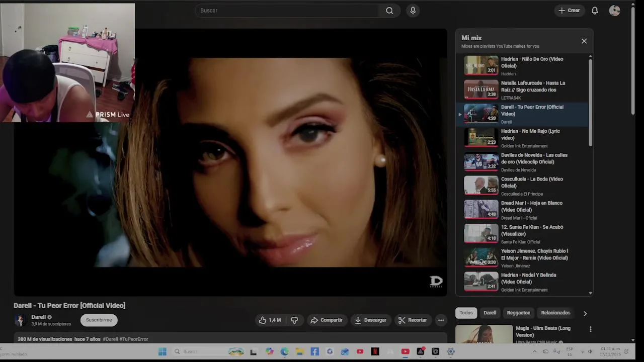Select Darell - Tu Peor Error playlist item
644x362 pixels.
tap(523, 114)
